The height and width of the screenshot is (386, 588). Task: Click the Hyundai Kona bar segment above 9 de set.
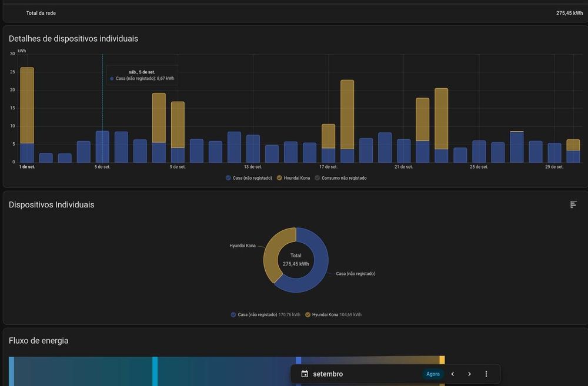pos(178,125)
